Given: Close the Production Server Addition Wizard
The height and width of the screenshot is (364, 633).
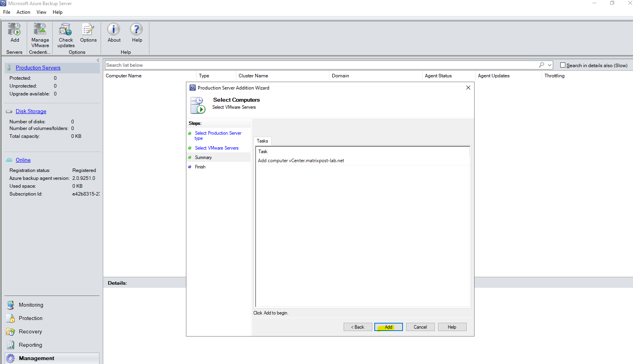Looking at the screenshot, I should pos(468,88).
